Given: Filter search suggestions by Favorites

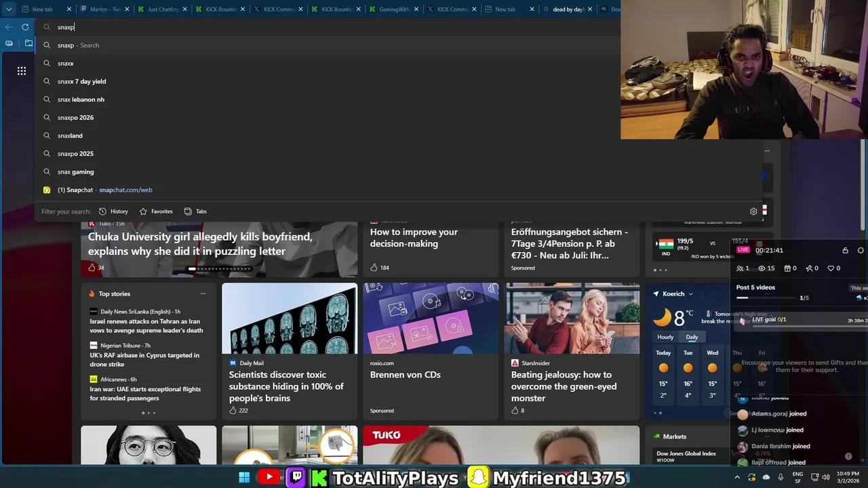Looking at the screenshot, I should 156,211.
